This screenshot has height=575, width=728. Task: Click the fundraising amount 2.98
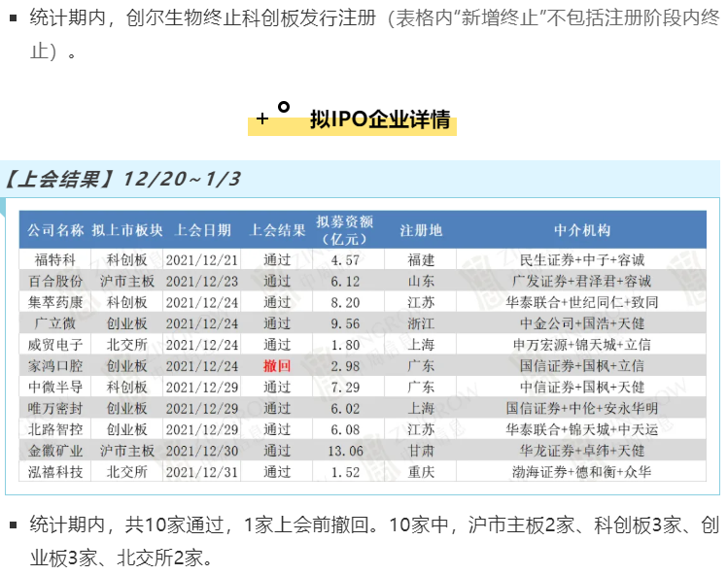click(x=345, y=366)
